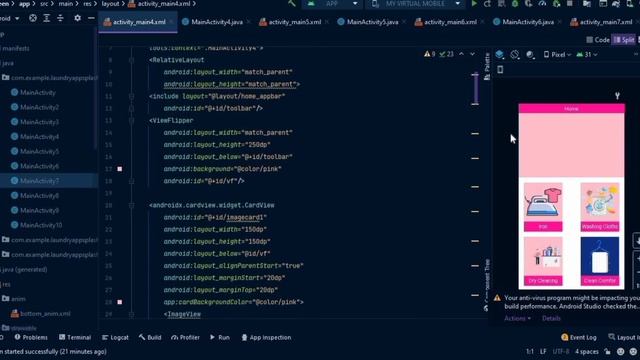640x360 pixels.
Task: Open the Profiler tool window
Action: 185,338
